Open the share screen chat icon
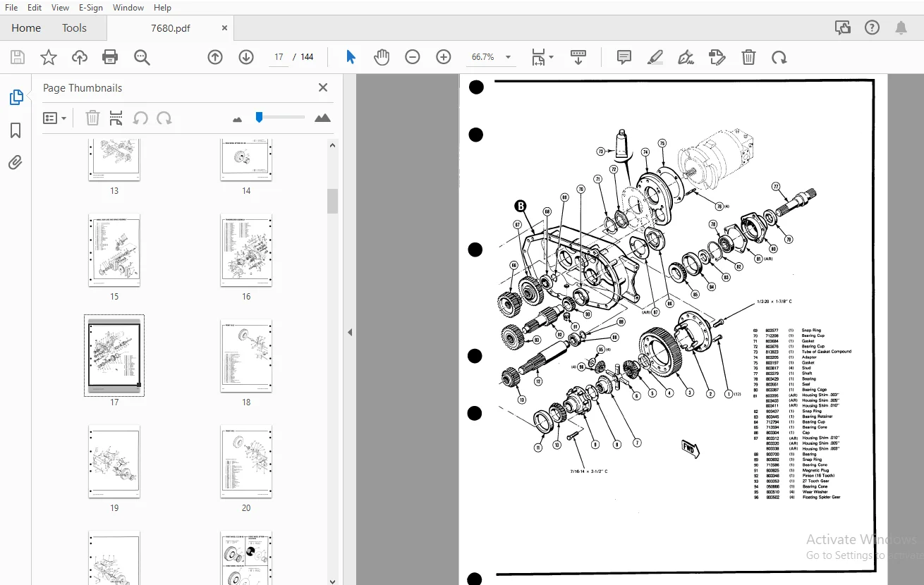 [x=843, y=27]
